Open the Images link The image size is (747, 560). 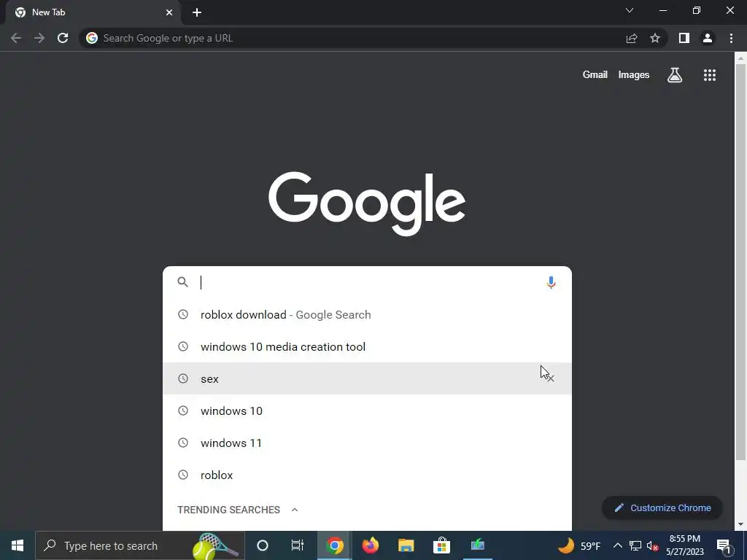point(634,75)
